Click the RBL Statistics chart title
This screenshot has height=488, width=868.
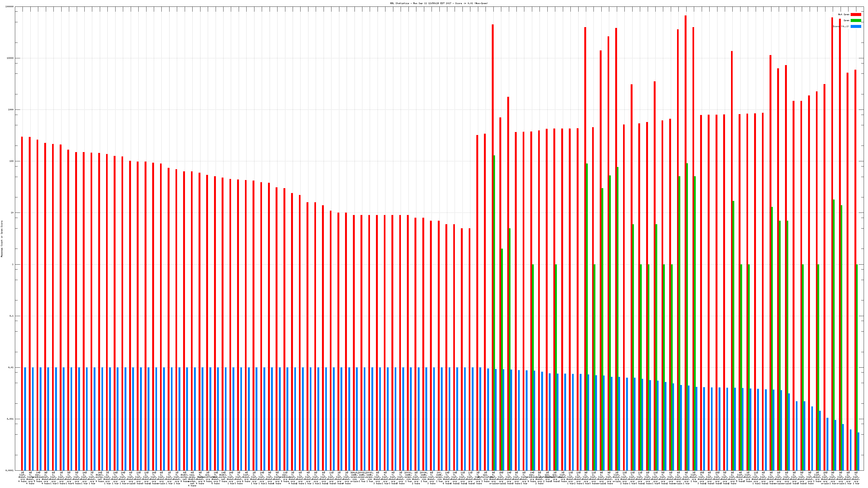[x=439, y=3]
